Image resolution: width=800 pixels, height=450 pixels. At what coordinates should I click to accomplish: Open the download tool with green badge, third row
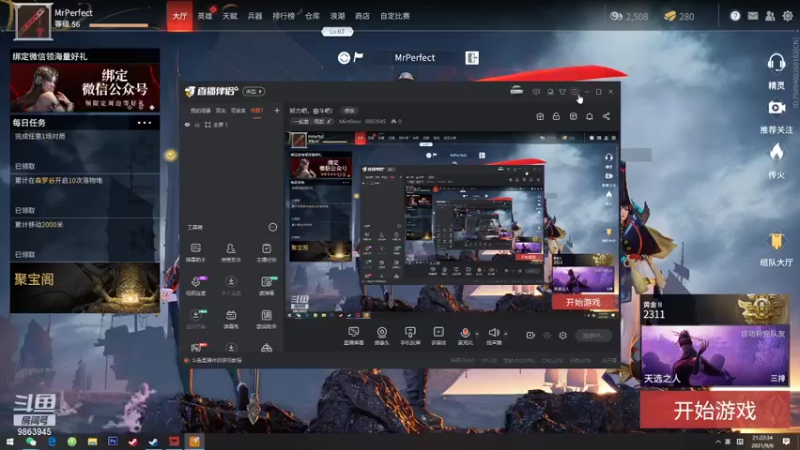[x=196, y=319]
